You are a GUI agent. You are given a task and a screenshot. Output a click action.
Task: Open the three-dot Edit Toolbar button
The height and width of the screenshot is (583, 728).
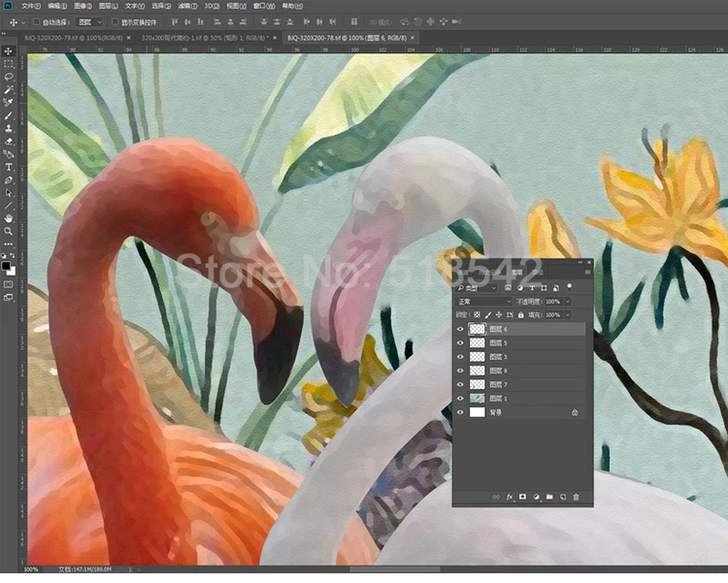(9, 244)
